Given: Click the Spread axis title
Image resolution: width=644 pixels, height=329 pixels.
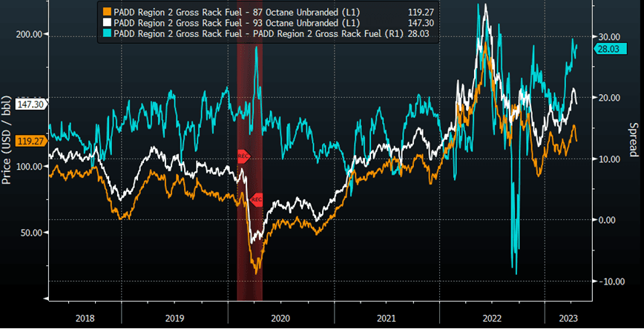Looking at the screenshot, I should [633, 139].
